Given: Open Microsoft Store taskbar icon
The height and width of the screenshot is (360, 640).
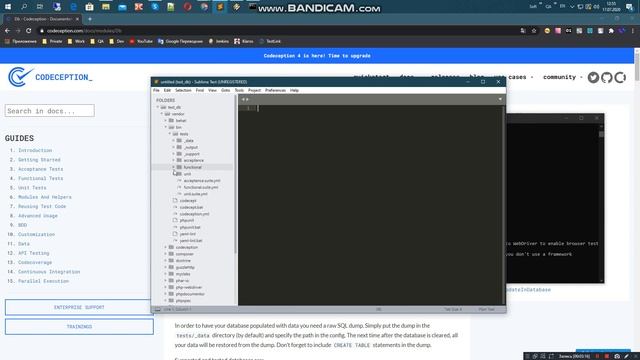Looking at the screenshot, I should pyautogui.click(x=89, y=7).
